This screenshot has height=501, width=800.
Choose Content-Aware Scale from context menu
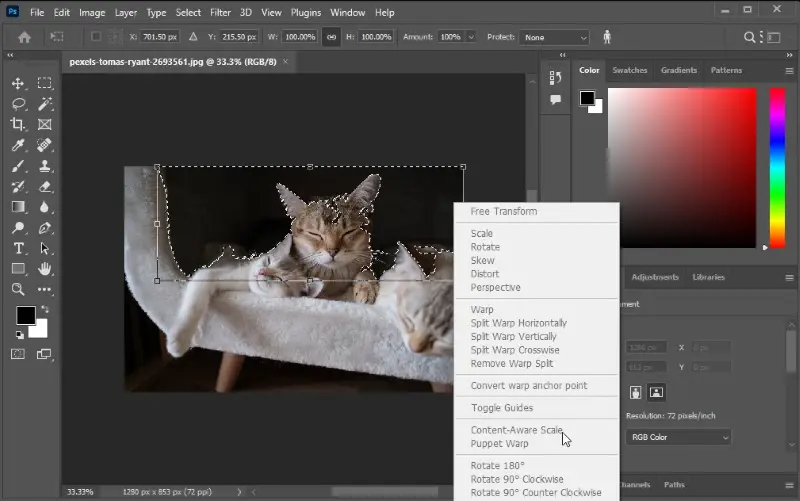516,430
